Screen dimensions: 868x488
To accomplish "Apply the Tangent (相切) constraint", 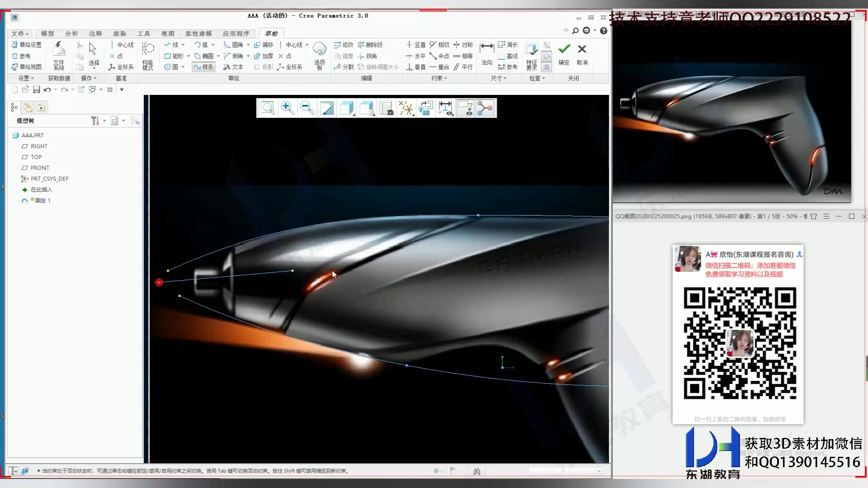I will [439, 45].
